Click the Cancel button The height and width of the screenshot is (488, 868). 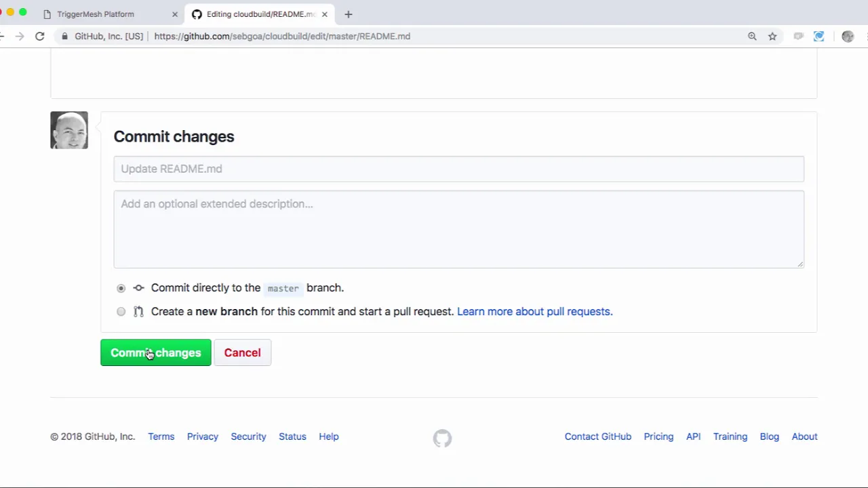[x=242, y=352]
